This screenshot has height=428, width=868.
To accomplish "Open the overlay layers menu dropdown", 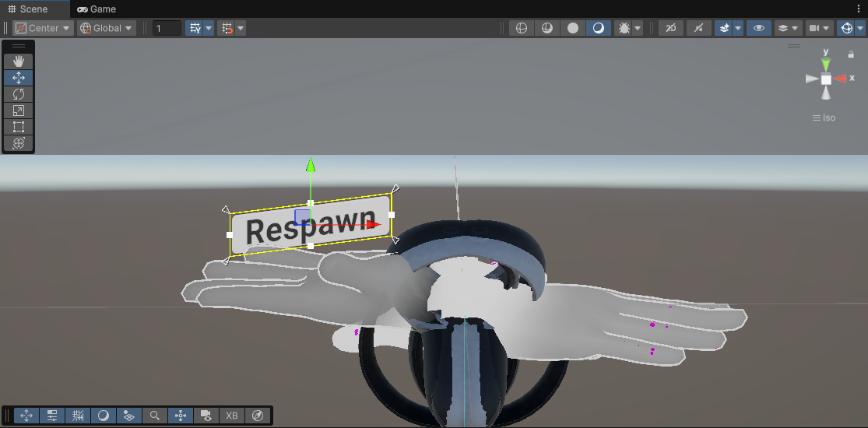I will pos(789,28).
